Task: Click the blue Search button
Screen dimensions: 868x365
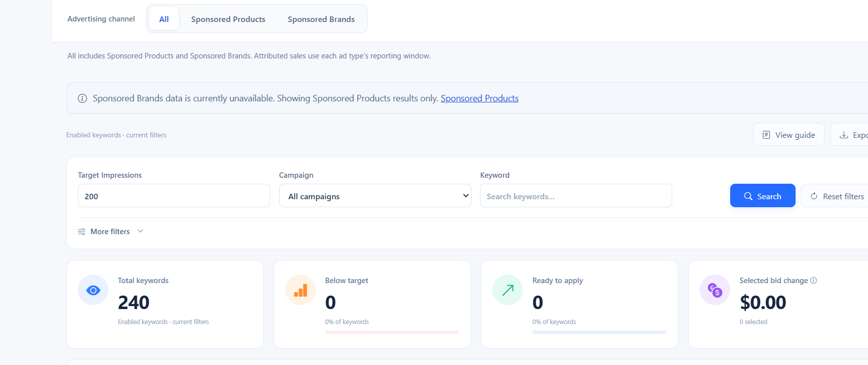Action: tap(763, 196)
